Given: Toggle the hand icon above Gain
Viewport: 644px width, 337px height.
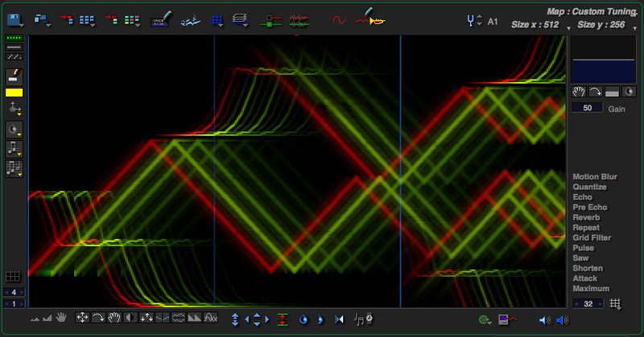Looking at the screenshot, I should [x=578, y=92].
